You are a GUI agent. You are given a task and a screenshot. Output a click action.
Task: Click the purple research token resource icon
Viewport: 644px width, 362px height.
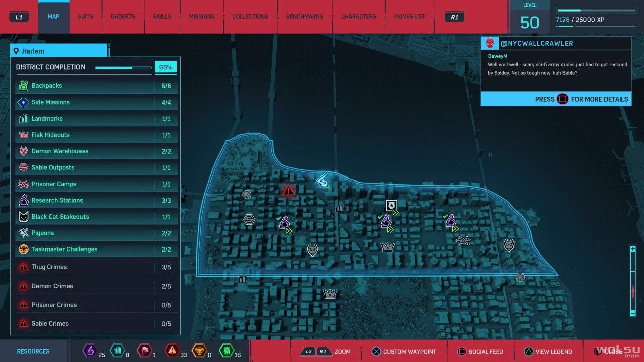[89, 350]
